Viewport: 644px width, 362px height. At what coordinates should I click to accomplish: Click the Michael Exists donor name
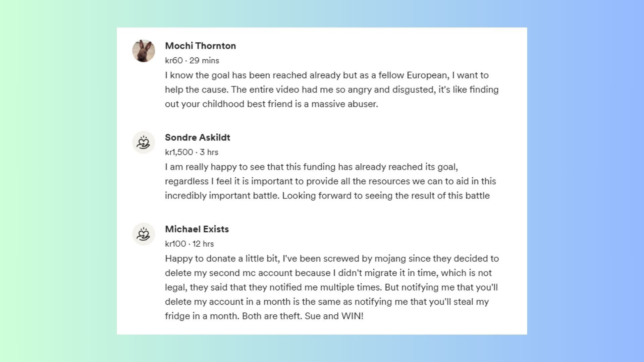tap(197, 229)
